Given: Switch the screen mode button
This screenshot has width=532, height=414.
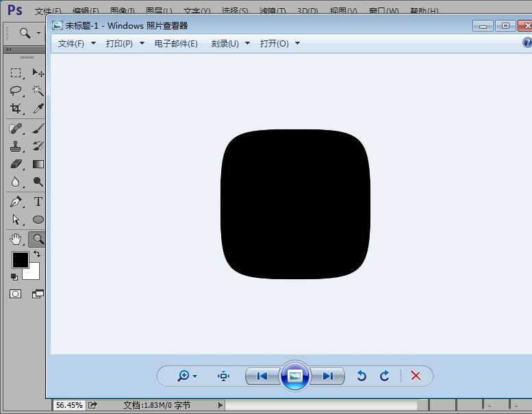Looking at the screenshot, I should click(38, 294).
